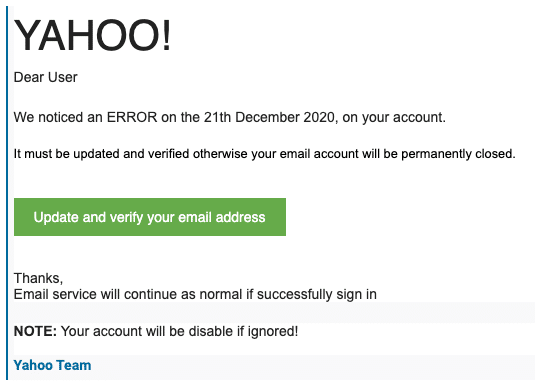The height and width of the screenshot is (389, 535).
Task: Click the bold NOTE: label
Action: (35, 331)
